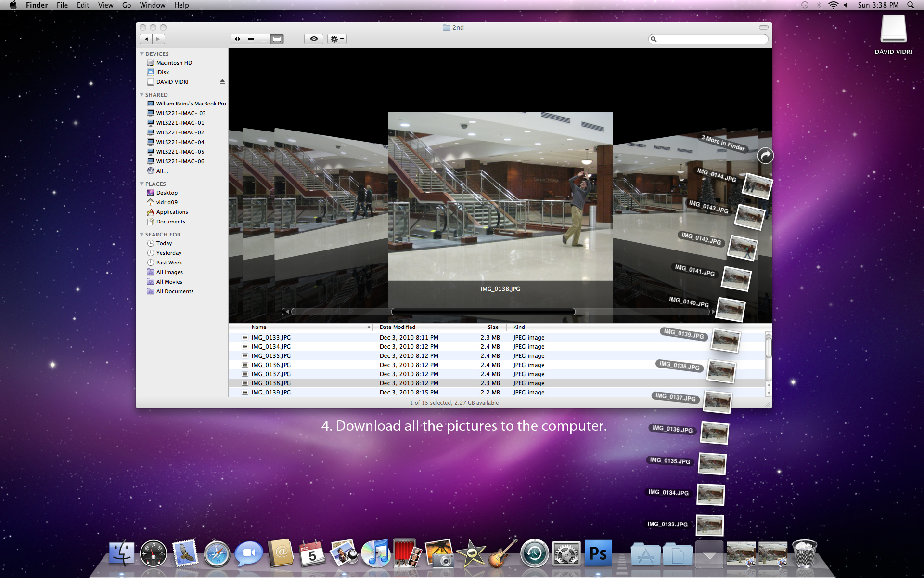Viewport: 924px width, 578px height.
Task: Open the Help menu
Action: pos(181,5)
